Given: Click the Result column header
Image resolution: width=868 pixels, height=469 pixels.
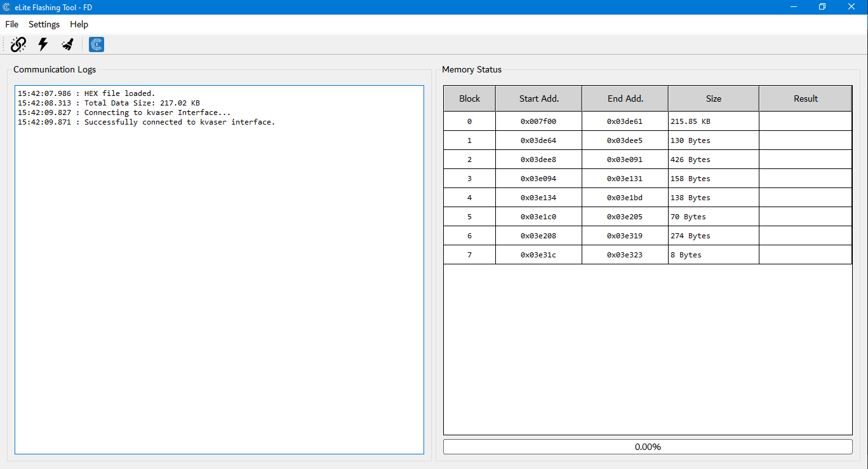Looking at the screenshot, I should click(805, 99).
